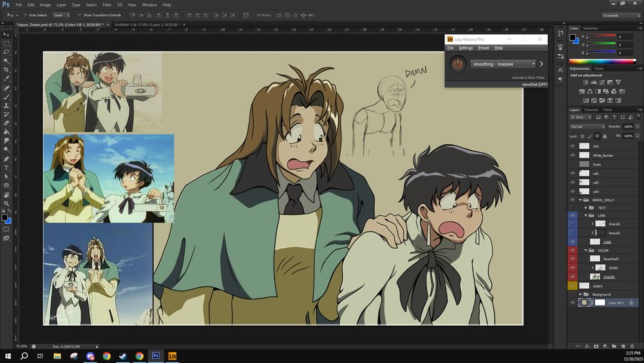
Task: Add a Curves adjustment
Action: coord(601,83)
